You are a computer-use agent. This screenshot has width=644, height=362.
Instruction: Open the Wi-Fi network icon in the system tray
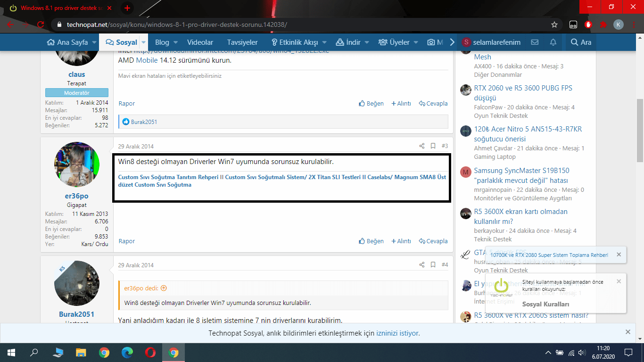click(571, 353)
